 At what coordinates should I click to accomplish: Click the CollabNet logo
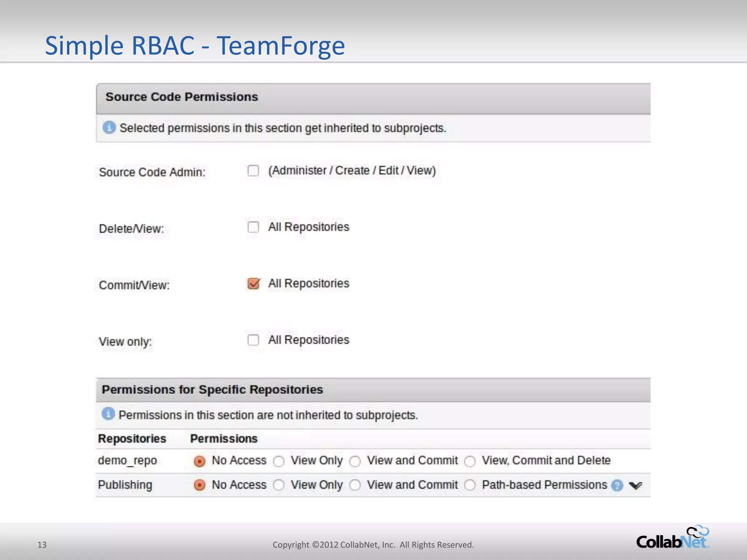click(x=673, y=537)
